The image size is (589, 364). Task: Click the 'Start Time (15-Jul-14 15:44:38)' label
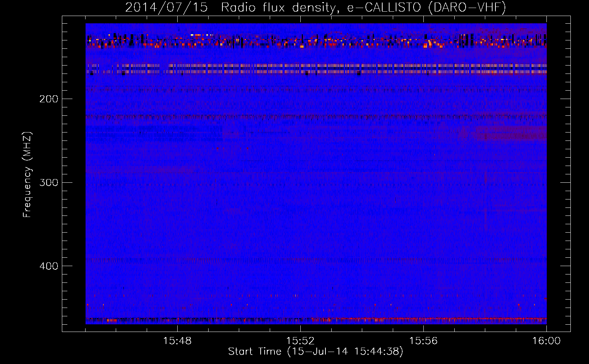point(316,352)
